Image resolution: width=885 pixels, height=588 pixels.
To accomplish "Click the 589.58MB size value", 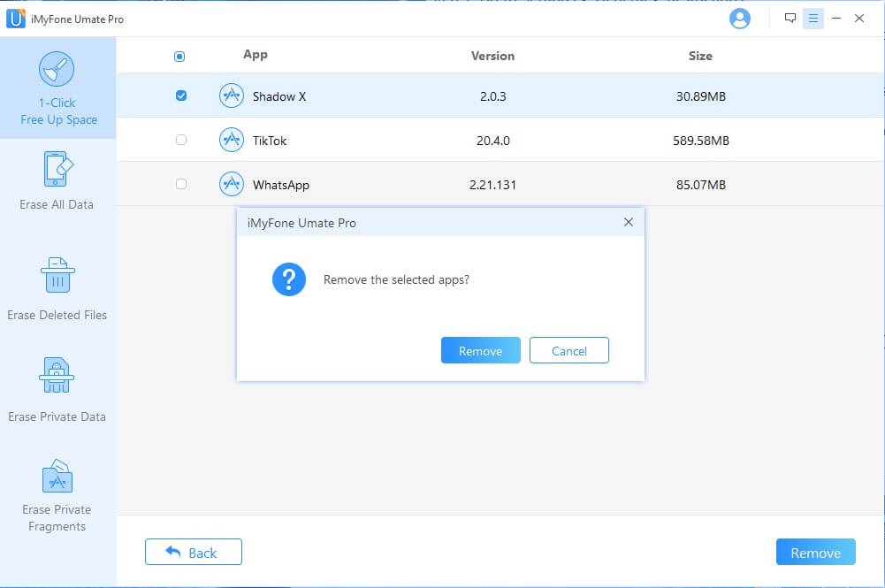I will point(701,141).
